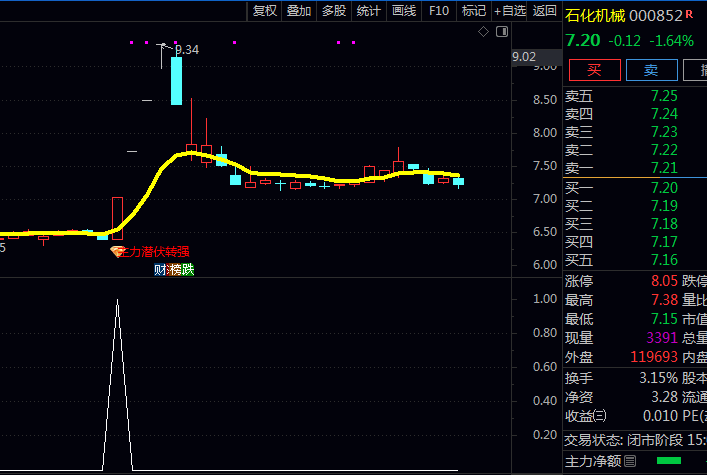Image resolution: width=707 pixels, height=475 pixels.
Task: Click the green 主力净额 bar indicator
Action: coord(668,462)
